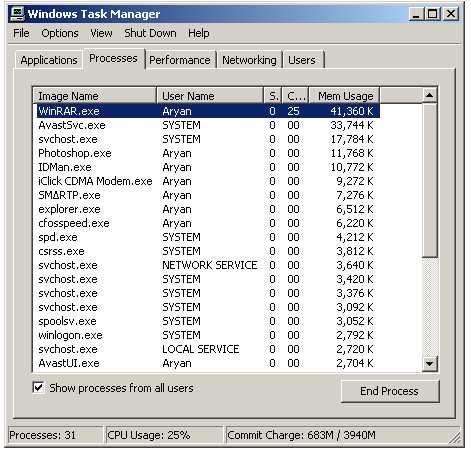
Task: Click the Task Manager title bar icon
Action: click(17, 14)
